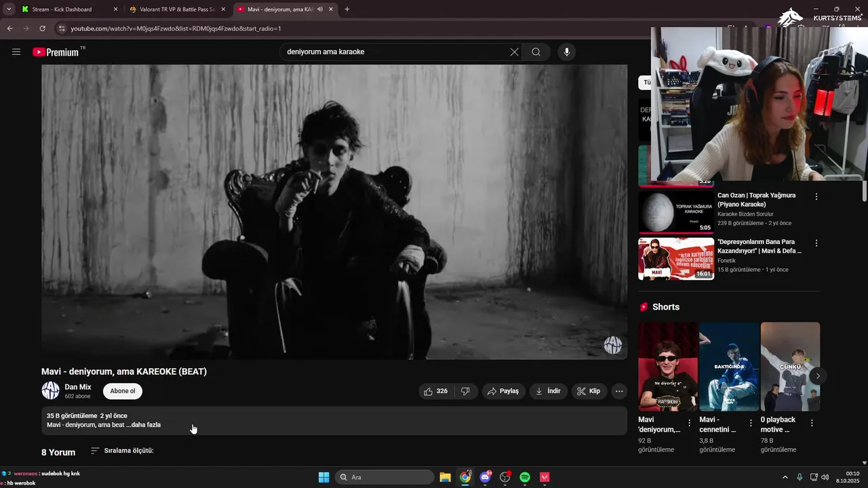
Task: Open the 0 playback motive short thumbnail
Action: click(x=790, y=367)
